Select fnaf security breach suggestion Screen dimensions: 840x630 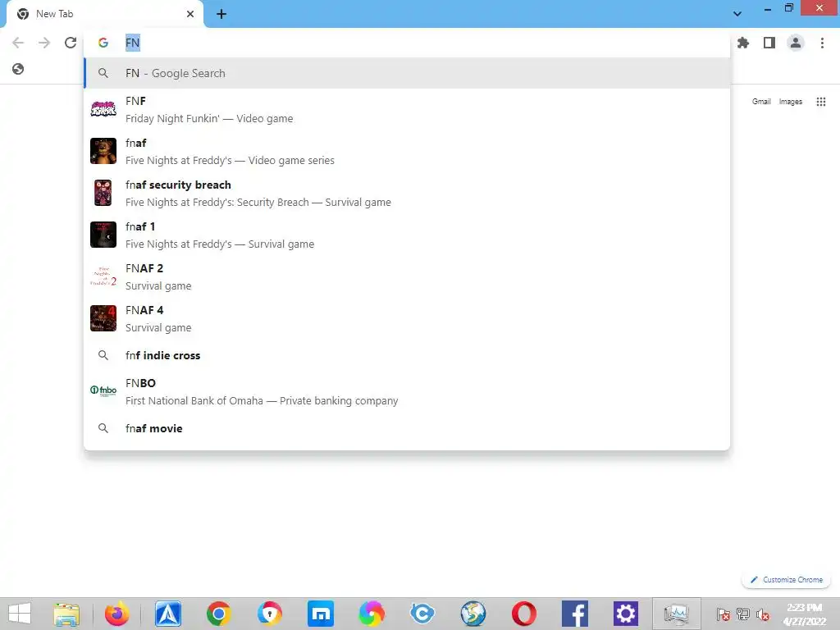(x=407, y=193)
